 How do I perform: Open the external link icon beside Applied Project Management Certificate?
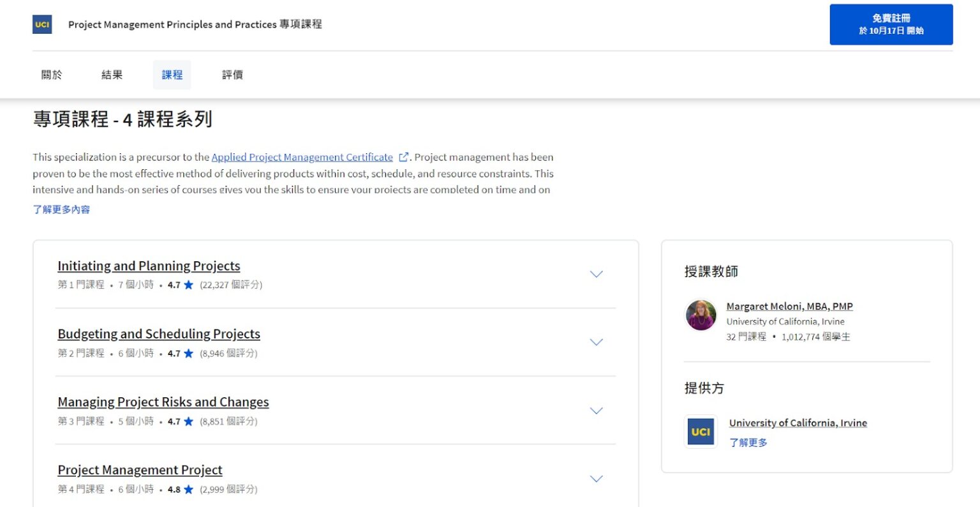(404, 156)
